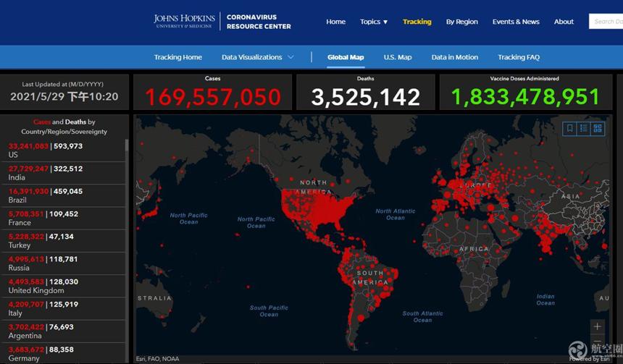Viewport: 623px width, 364px height.
Task: Select the France row in country list
Action: coord(64,219)
